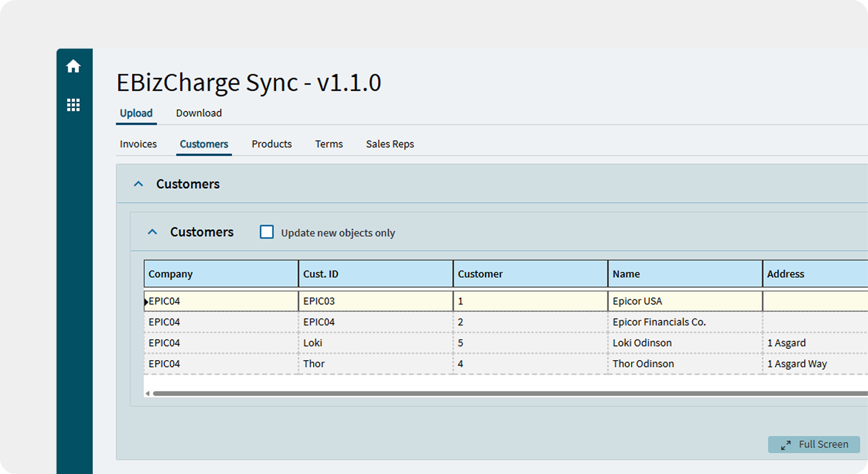The width and height of the screenshot is (868, 474).
Task: Collapse the inner Customers grid section
Action: [152, 232]
